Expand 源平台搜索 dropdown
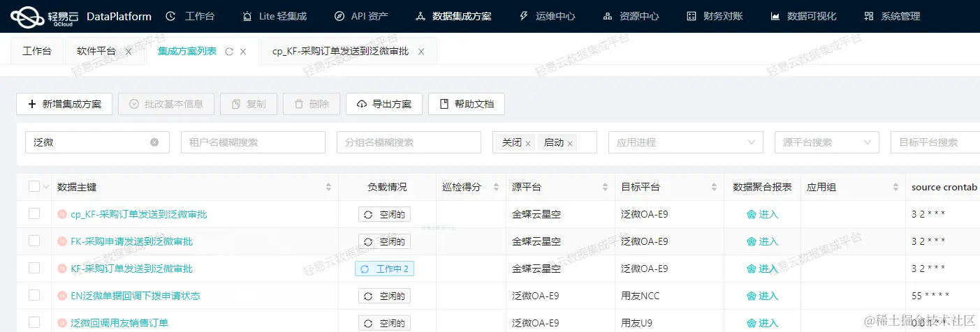Screen dimensions: 980x332 coord(826,142)
